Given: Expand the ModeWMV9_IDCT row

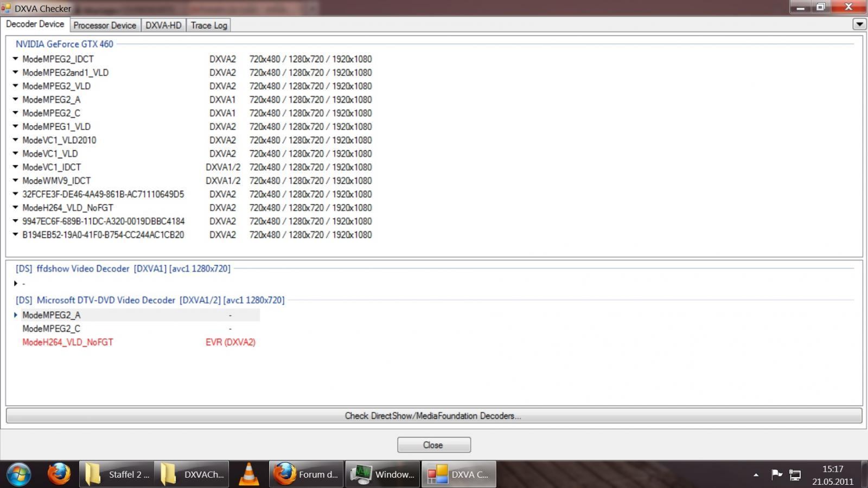Looking at the screenshot, I should point(15,181).
